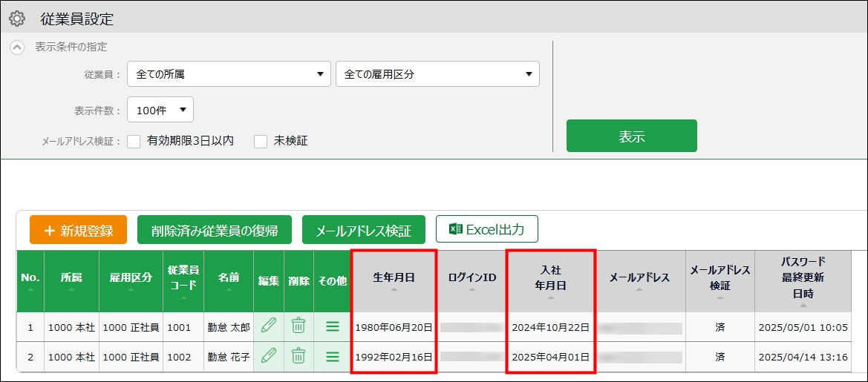Click timestamp 2025/04/14 13:16
The width and height of the screenshot is (868, 382).
[x=803, y=357]
